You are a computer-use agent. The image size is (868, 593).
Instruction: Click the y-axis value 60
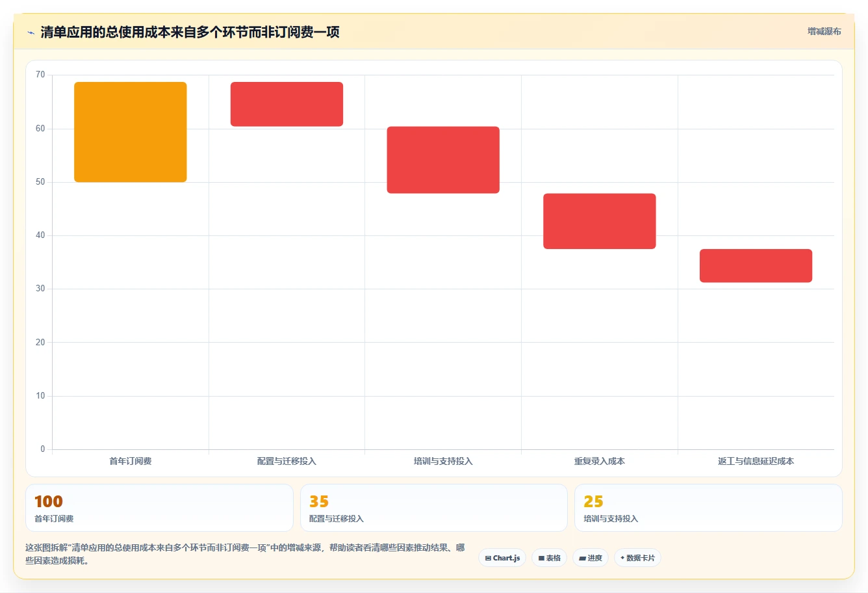point(40,129)
